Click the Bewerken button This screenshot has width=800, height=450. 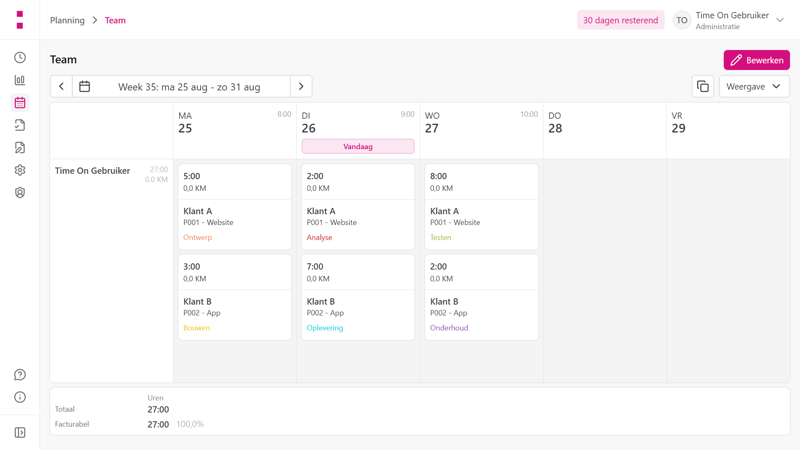point(757,60)
